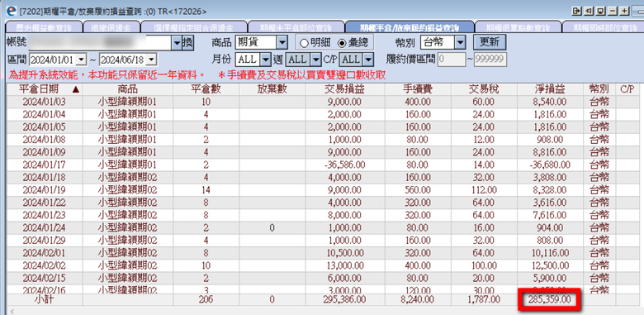This screenshot has height=315, width=644.
Task: Open the 商品 dropdown showing 期貨
Action: coord(282,42)
